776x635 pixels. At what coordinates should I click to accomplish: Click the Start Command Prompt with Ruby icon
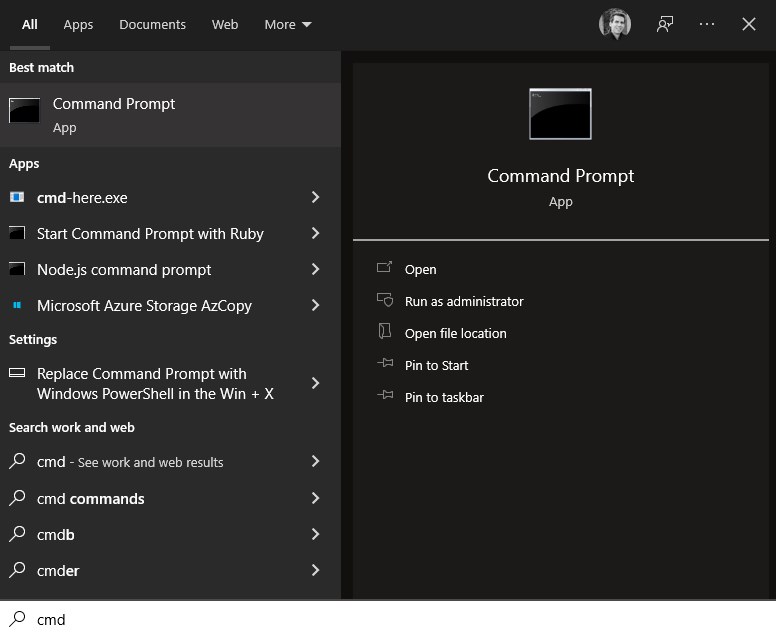click(17, 234)
